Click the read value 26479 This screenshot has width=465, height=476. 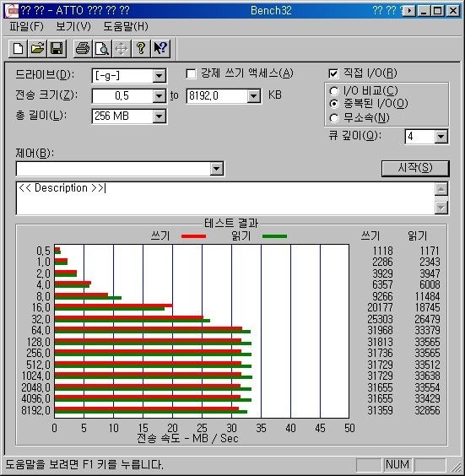(x=427, y=319)
